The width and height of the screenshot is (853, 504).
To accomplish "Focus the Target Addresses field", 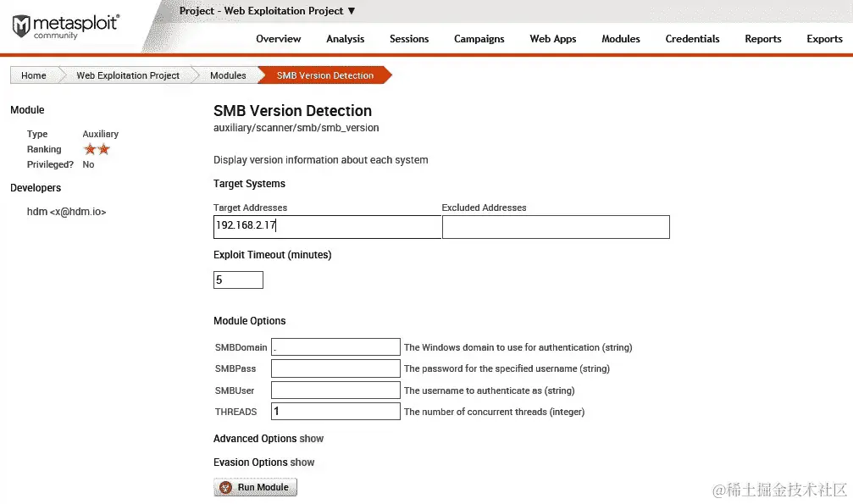I will tap(327, 227).
